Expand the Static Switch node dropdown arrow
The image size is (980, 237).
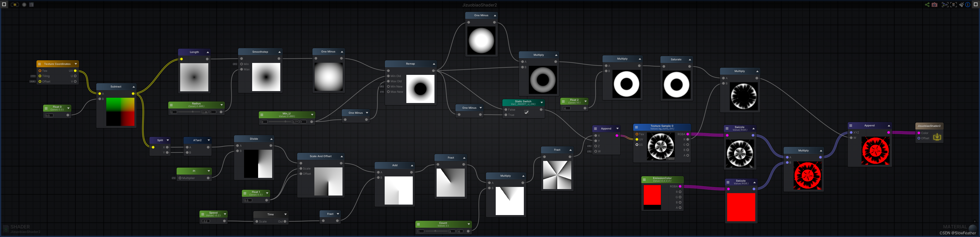542,103
